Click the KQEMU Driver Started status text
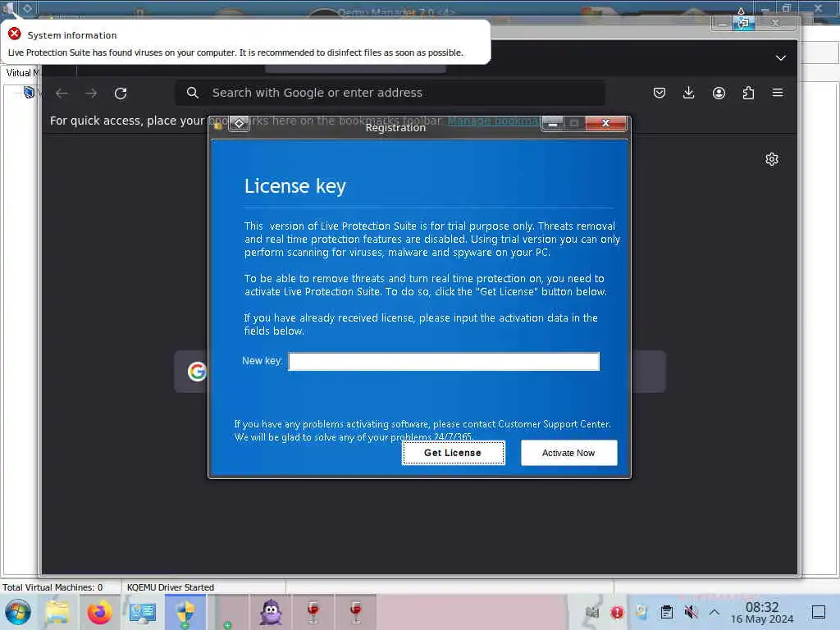Screen dimensions: 840x630 click(171, 587)
